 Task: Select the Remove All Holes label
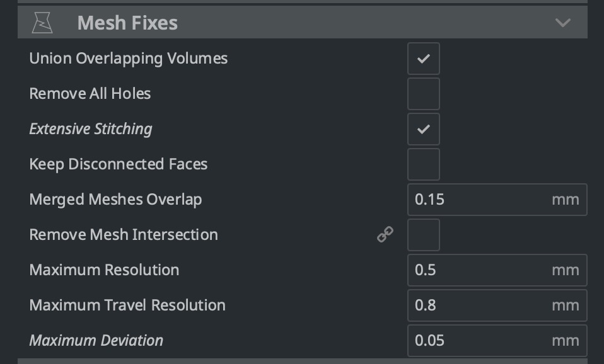tap(90, 94)
